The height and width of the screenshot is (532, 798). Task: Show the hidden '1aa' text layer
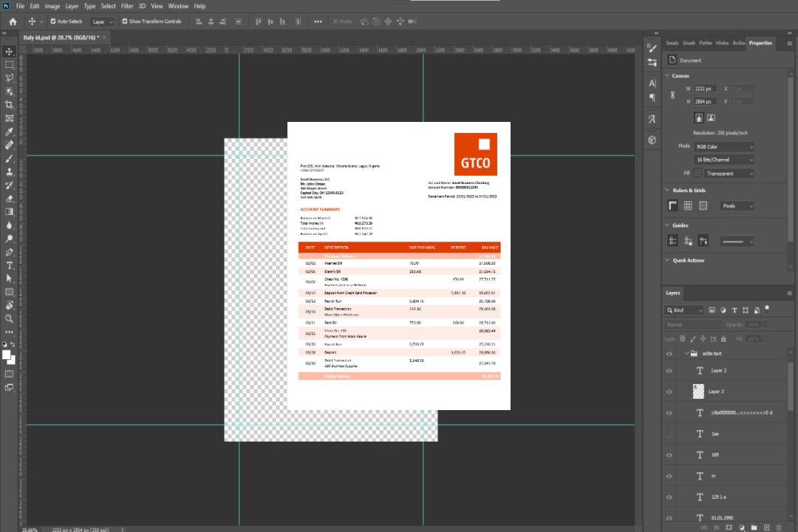(x=669, y=434)
